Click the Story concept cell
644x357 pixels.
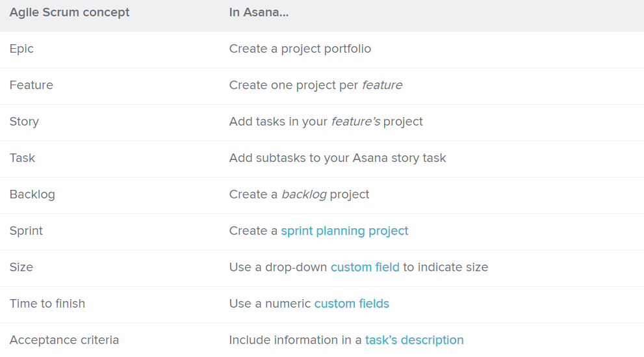24,122
